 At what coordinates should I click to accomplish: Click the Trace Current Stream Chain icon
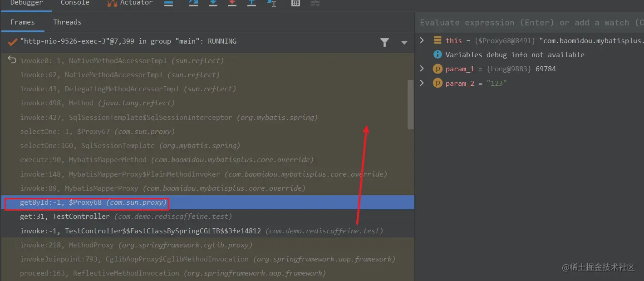tap(315, 3)
